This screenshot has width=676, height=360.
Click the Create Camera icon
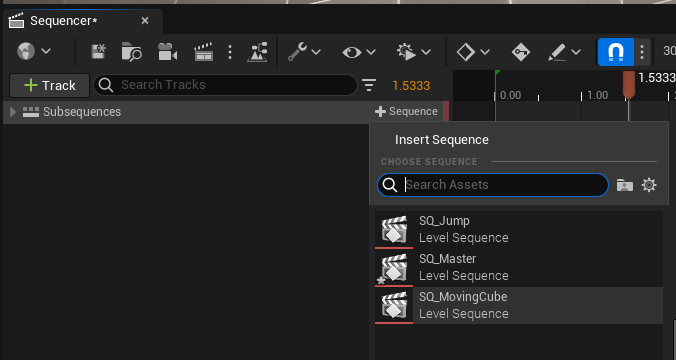[167, 52]
